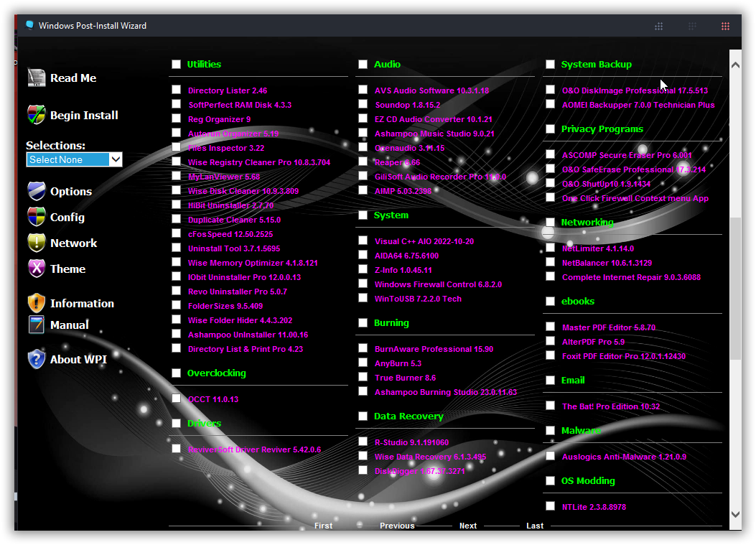
Task: Select BurnAware Professional 15.90 entry
Action: click(434, 349)
